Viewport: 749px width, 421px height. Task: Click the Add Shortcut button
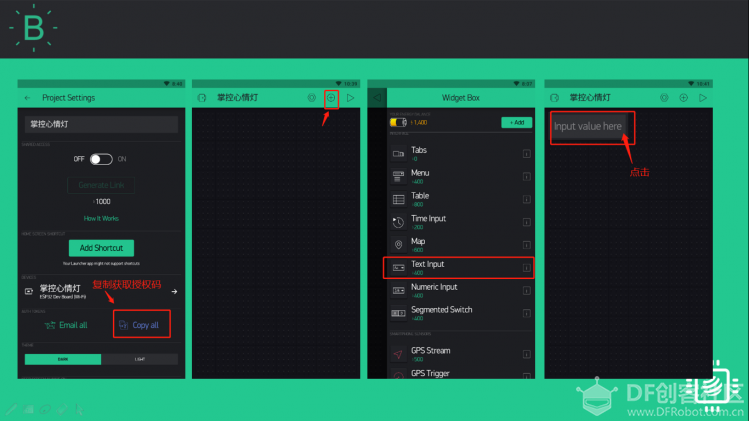pyautogui.click(x=101, y=248)
